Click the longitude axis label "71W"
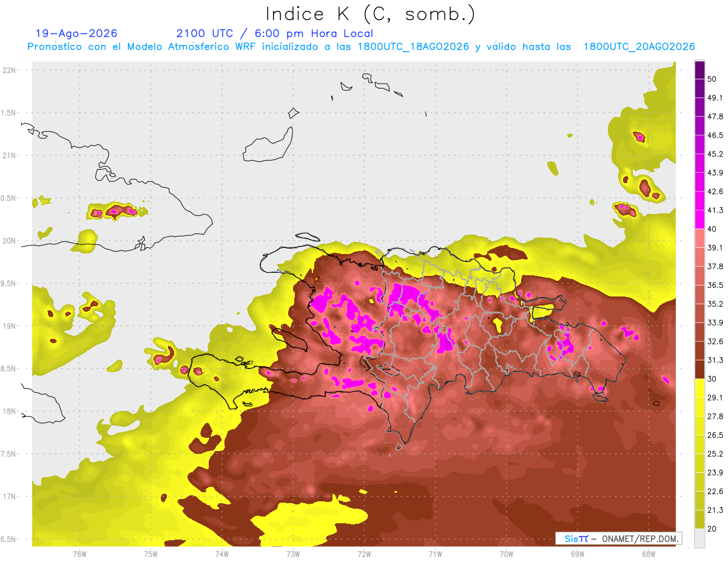 tap(435, 554)
